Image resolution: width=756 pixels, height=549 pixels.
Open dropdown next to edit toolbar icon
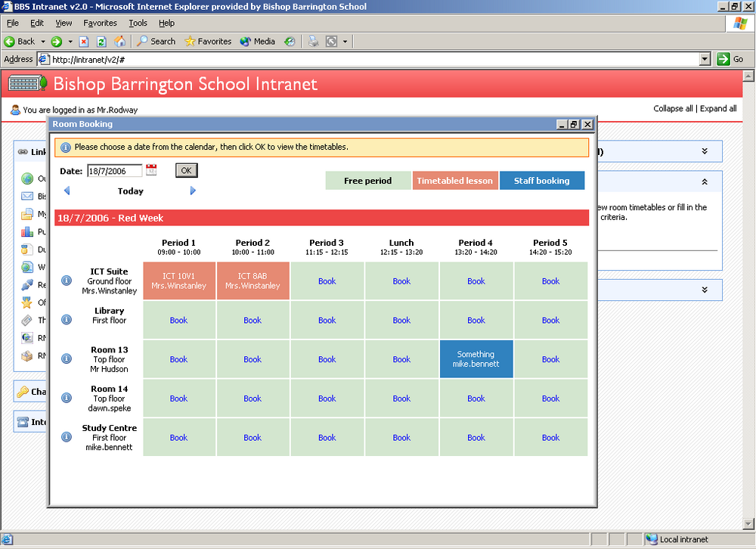(x=345, y=42)
